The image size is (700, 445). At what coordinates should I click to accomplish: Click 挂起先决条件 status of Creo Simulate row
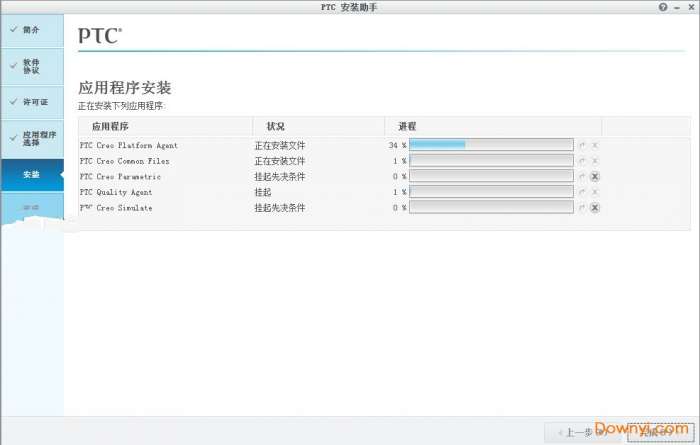(x=280, y=208)
